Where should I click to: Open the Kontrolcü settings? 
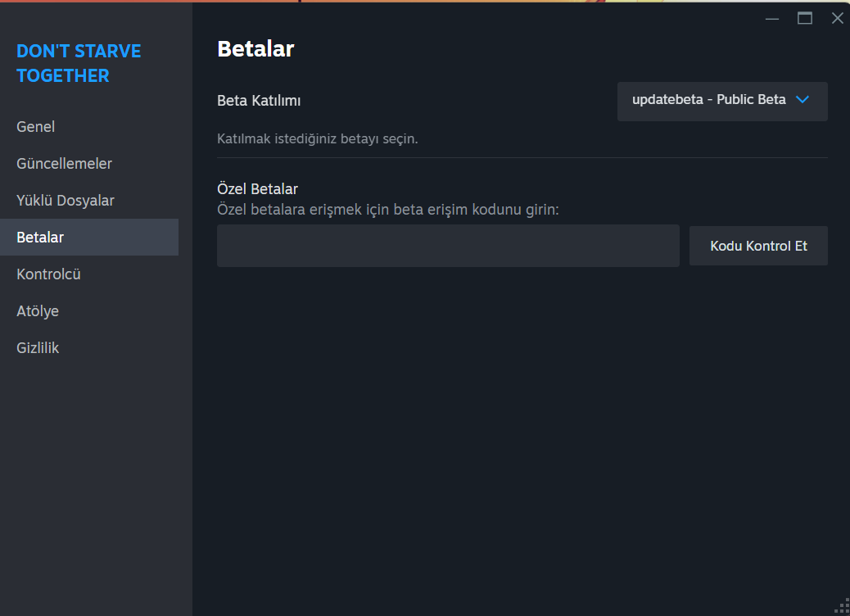tap(48, 274)
